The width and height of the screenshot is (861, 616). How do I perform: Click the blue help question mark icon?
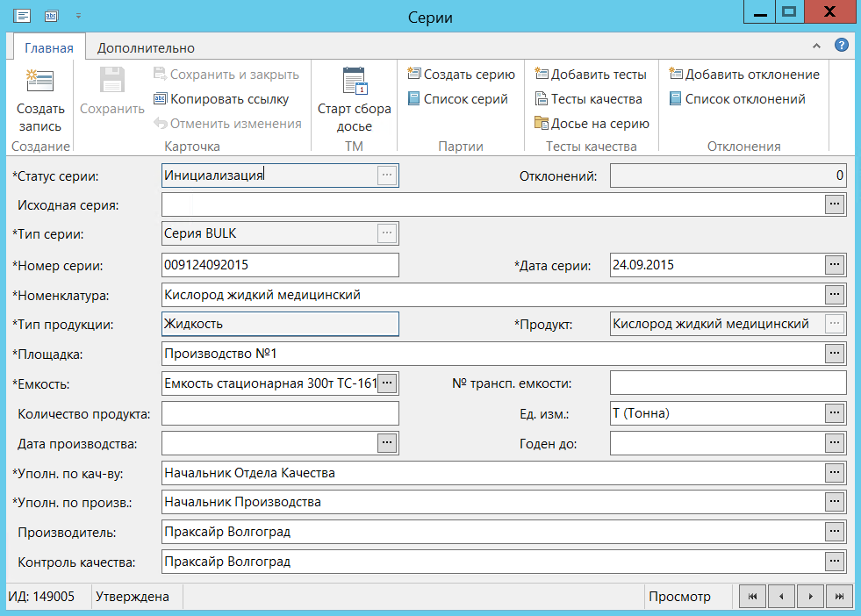(841, 45)
